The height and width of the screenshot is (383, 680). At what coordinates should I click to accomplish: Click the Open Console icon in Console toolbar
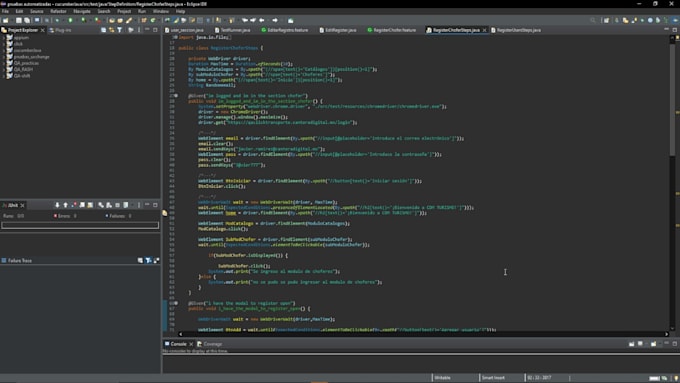pyautogui.click(x=654, y=344)
